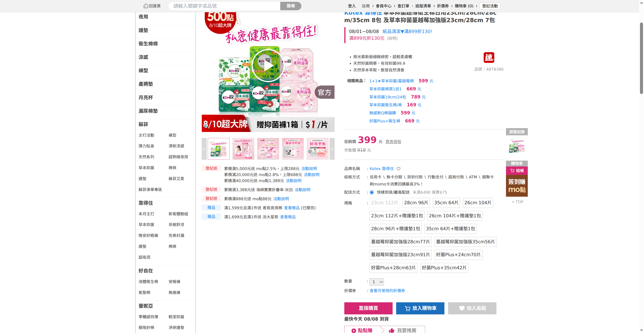
Task: Click 活動說明 for 累積滿3,388元 offer
Action: (x=303, y=190)
